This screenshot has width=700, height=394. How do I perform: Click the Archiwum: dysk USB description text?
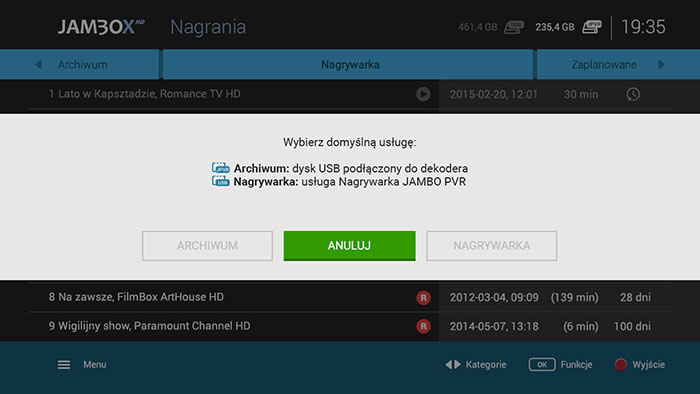351,169
